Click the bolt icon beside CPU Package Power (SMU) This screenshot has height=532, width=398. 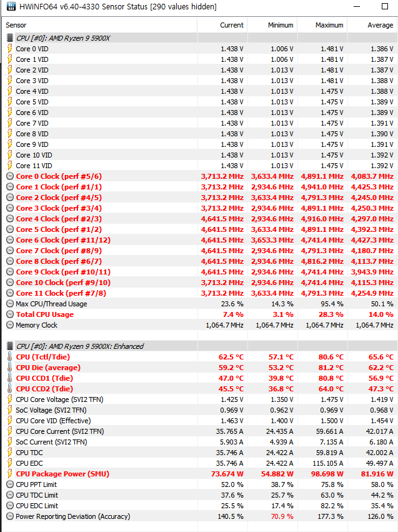click(x=9, y=474)
